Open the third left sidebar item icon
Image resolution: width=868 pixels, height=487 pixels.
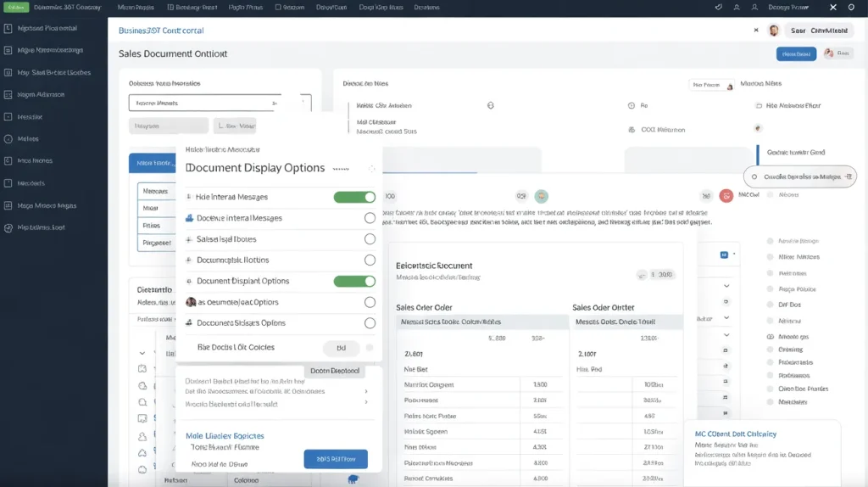pos(8,73)
